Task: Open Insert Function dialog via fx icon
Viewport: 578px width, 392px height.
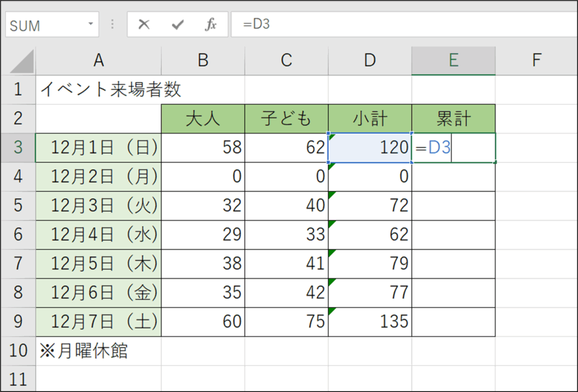Action: pyautogui.click(x=211, y=24)
